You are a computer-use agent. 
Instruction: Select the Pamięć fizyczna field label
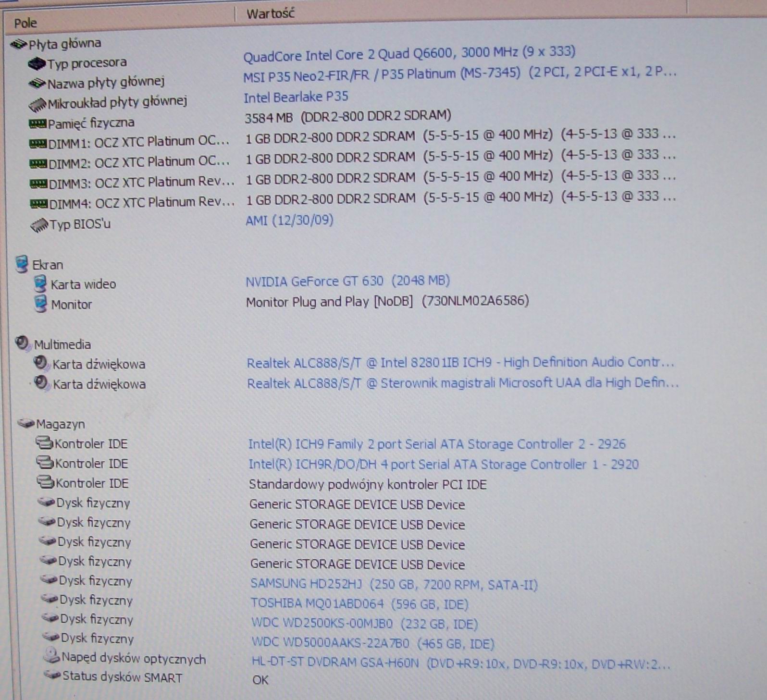(91, 123)
